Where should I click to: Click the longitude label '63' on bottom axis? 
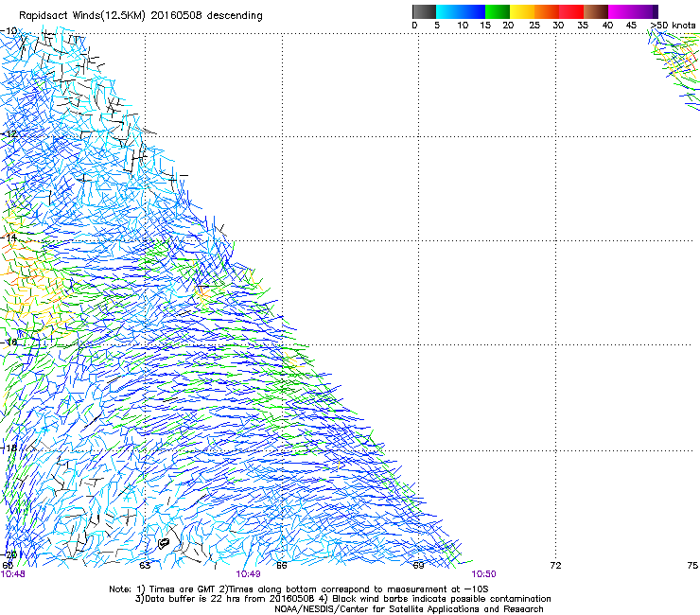[145, 566]
